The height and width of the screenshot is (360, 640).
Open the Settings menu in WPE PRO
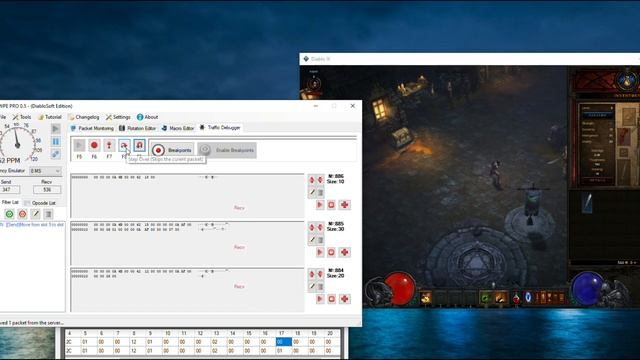[x=118, y=117]
